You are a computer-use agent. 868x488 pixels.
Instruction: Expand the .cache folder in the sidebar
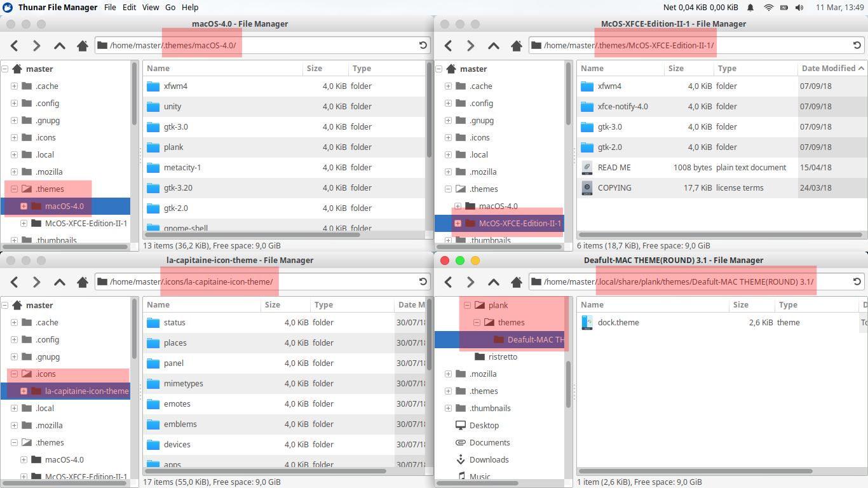tap(13, 86)
